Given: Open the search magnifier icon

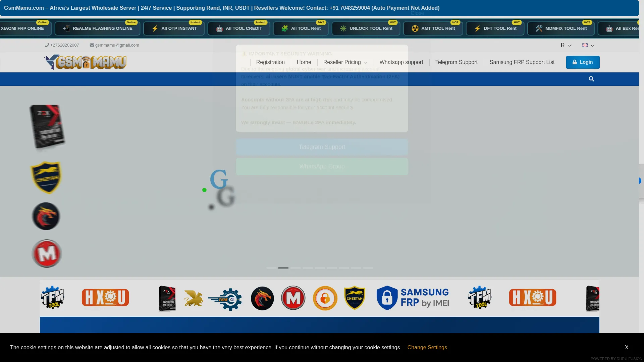Looking at the screenshot, I should pos(591,79).
